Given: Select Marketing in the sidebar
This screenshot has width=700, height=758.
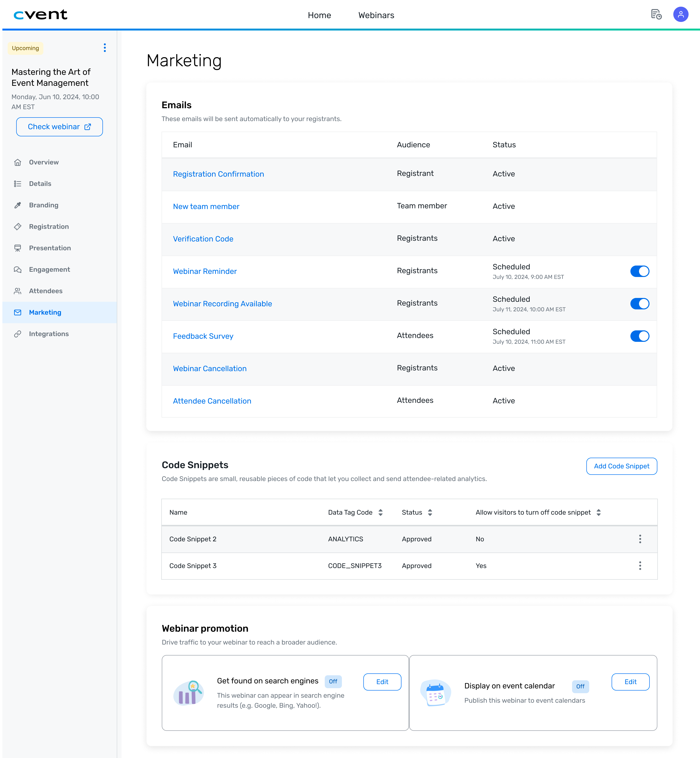Looking at the screenshot, I should point(60,312).
